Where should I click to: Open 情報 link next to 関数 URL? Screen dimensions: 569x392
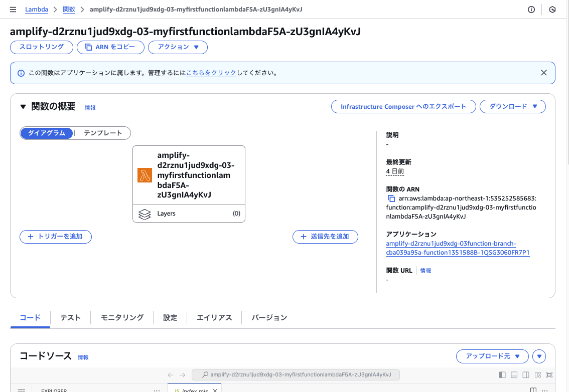pyautogui.click(x=425, y=271)
